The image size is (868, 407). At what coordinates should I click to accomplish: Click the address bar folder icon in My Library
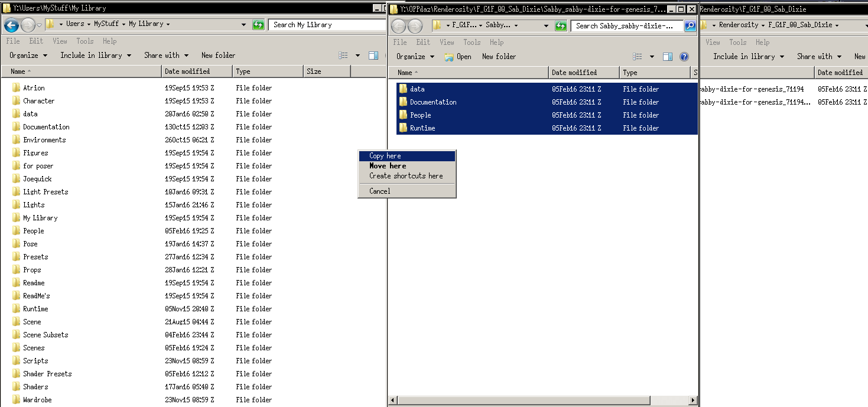[50, 24]
